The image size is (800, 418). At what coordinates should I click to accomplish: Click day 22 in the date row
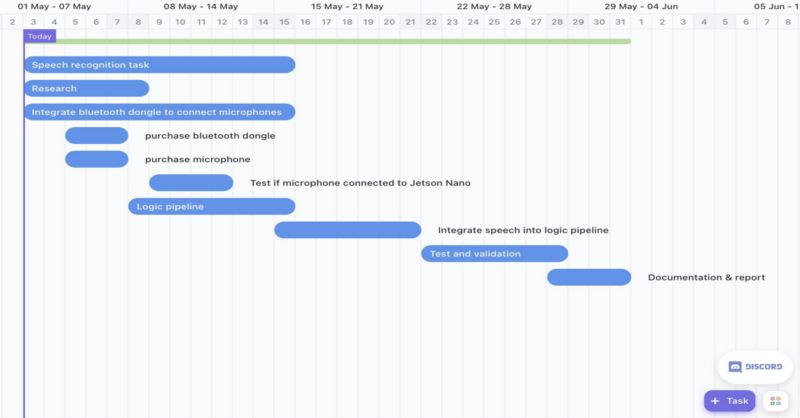click(x=431, y=22)
